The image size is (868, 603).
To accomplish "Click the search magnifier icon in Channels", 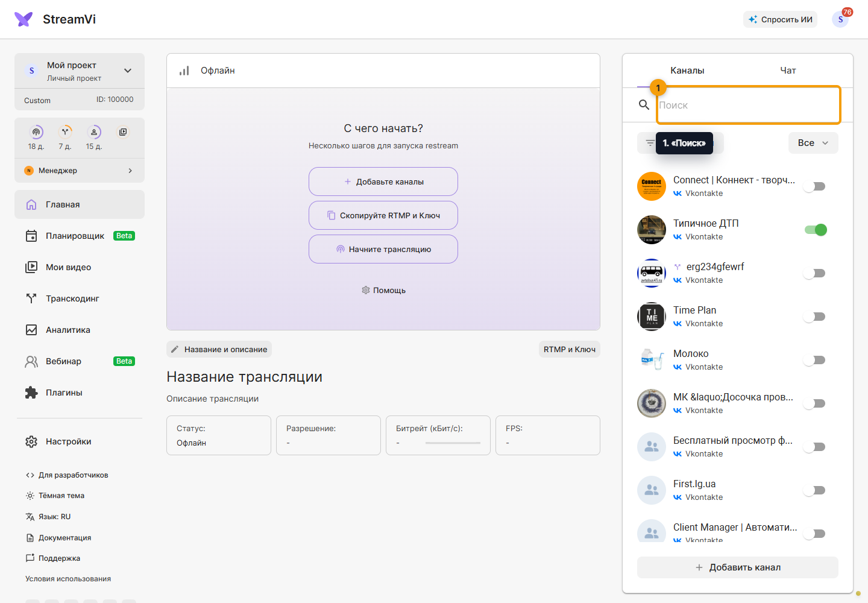I will (644, 105).
